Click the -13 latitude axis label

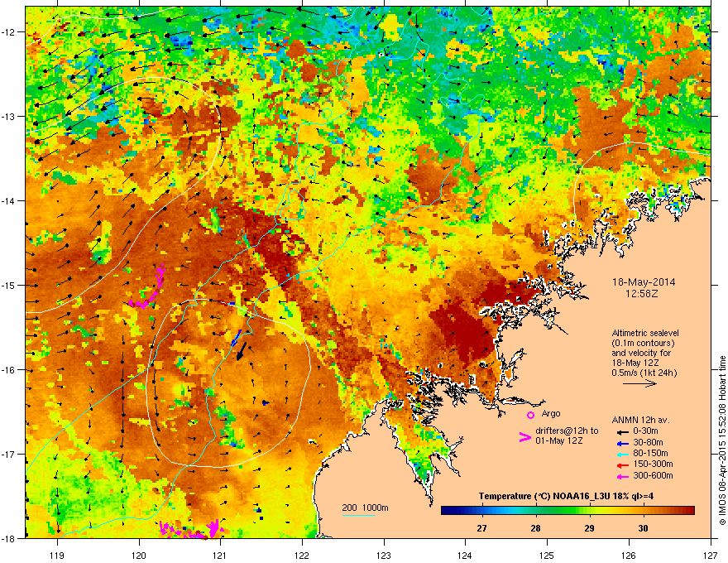pyautogui.click(x=9, y=117)
